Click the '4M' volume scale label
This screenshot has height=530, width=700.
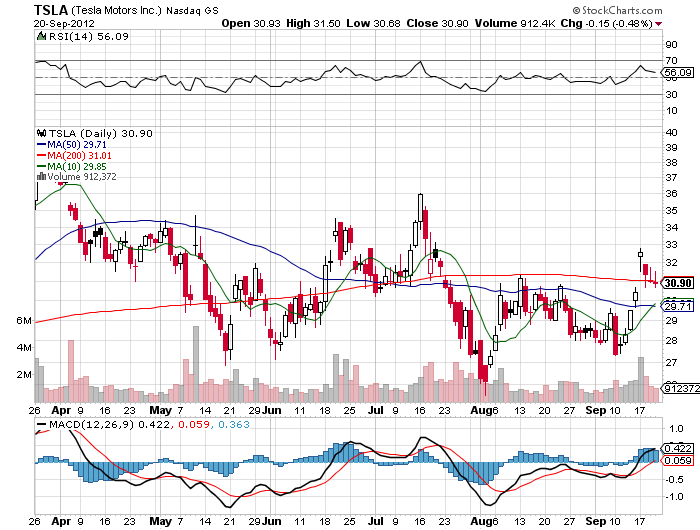24,347
